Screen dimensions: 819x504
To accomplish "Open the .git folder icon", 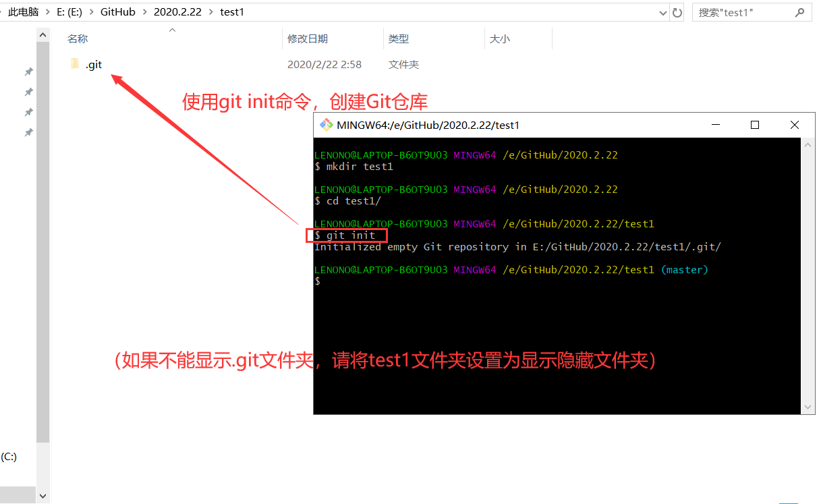I will (75, 63).
